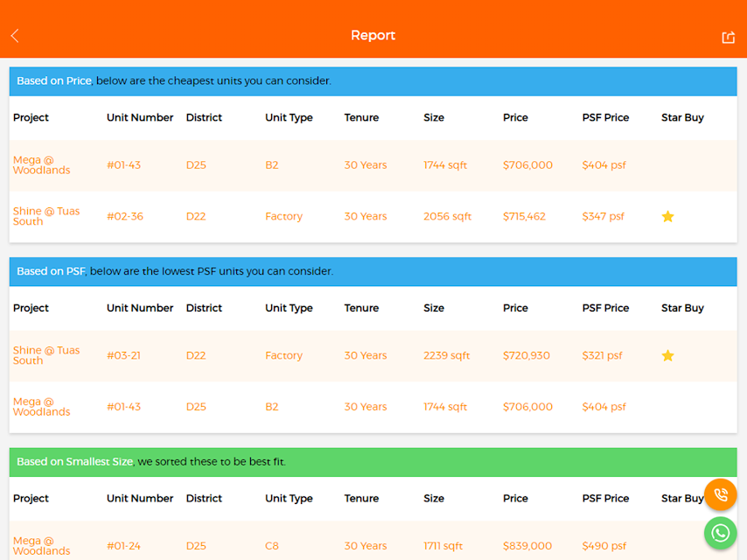Click the Based on PSF heading
The image size is (747, 560).
click(x=51, y=271)
